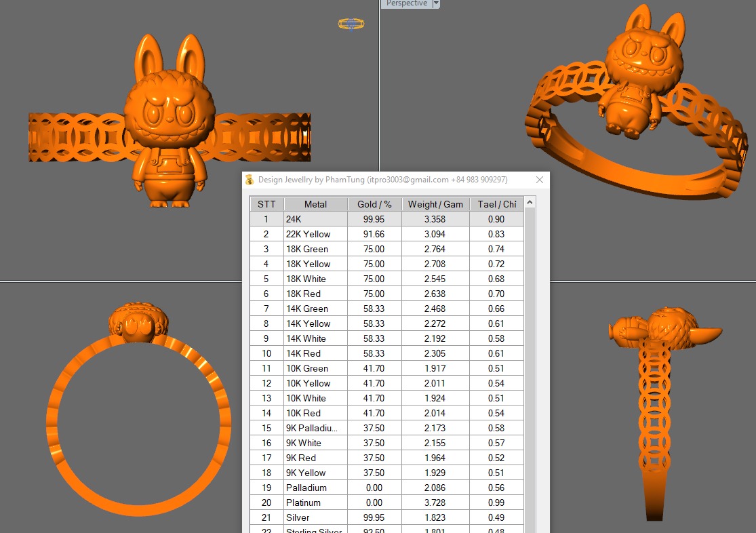Screen dimensions: 756x533
Task: Click the small ring thumbnail in front viewport
Action: point(351,24)
